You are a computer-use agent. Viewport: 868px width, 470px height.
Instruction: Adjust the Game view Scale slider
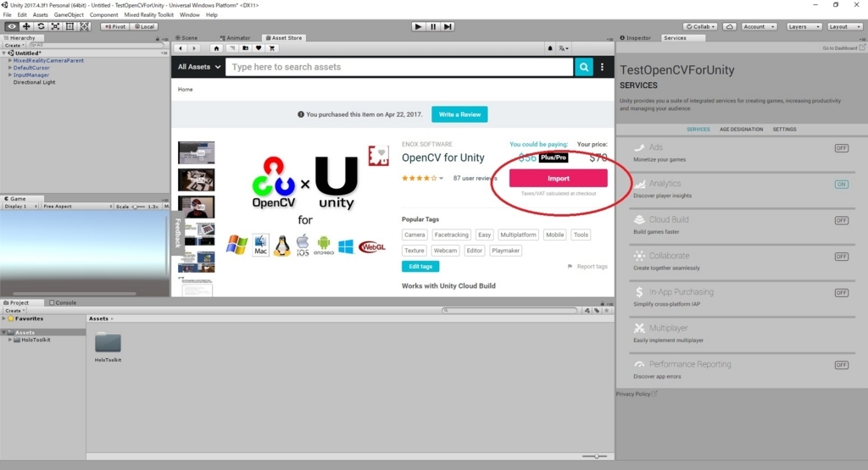pyautogui.click(x=138, y=207)
